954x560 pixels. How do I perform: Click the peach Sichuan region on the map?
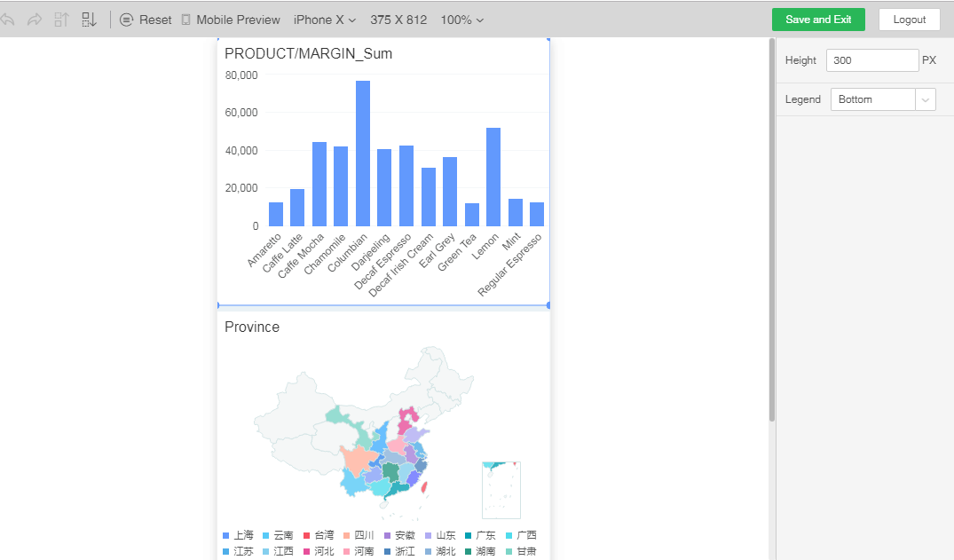[357, 460]
